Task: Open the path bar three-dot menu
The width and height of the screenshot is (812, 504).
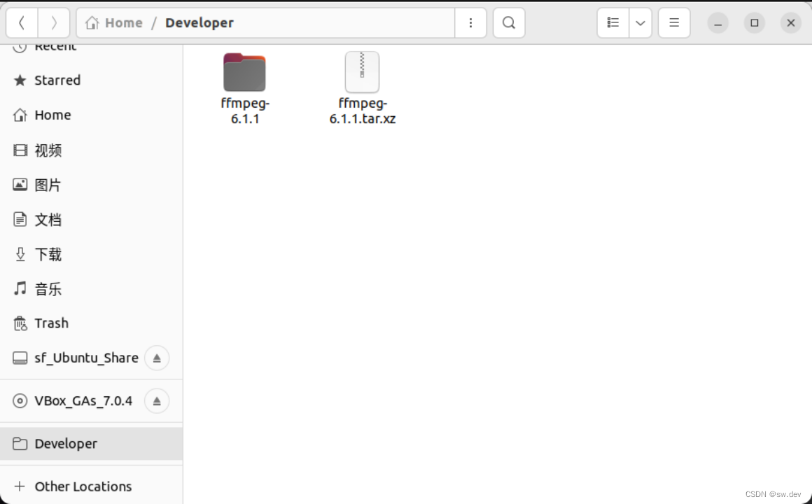Action: pos(470,23)
